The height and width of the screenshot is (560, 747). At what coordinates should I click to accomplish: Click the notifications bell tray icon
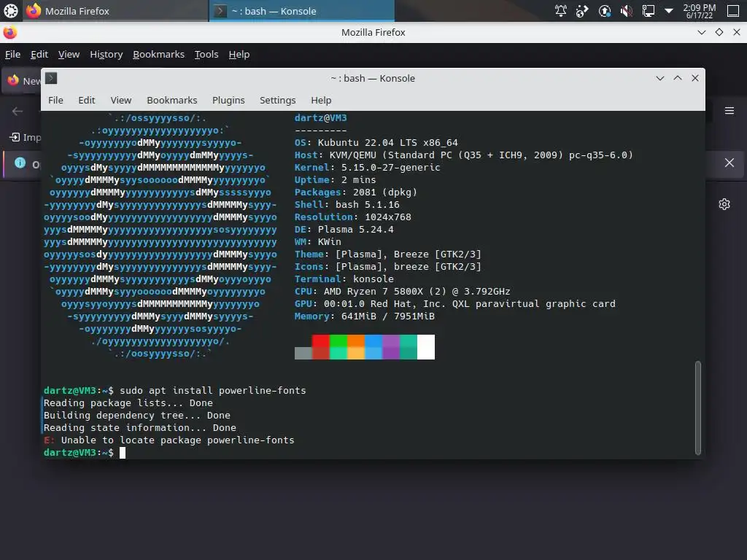coord(561,10)
